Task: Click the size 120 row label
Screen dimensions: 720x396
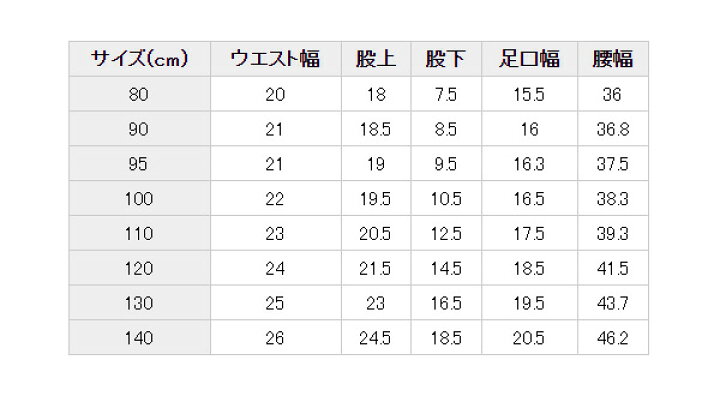Action: (x=140, y=268)
